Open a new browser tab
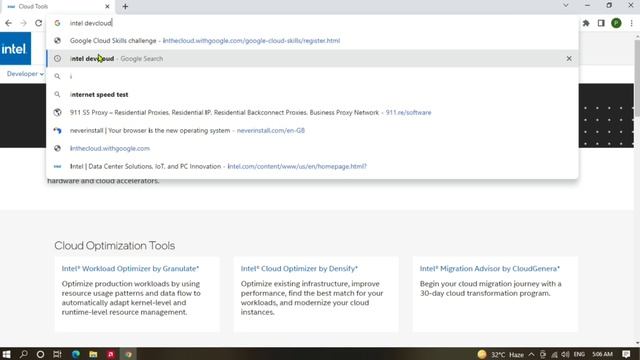 click(x=125, y=7)
